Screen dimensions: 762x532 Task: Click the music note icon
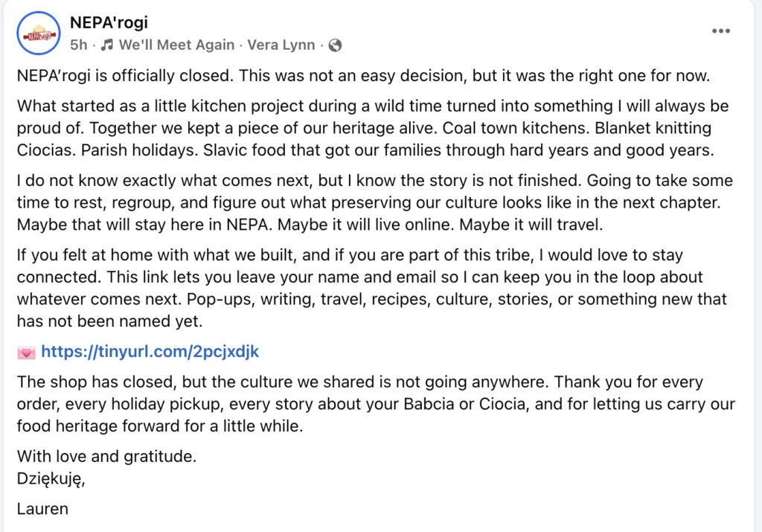tap(107, 45)
